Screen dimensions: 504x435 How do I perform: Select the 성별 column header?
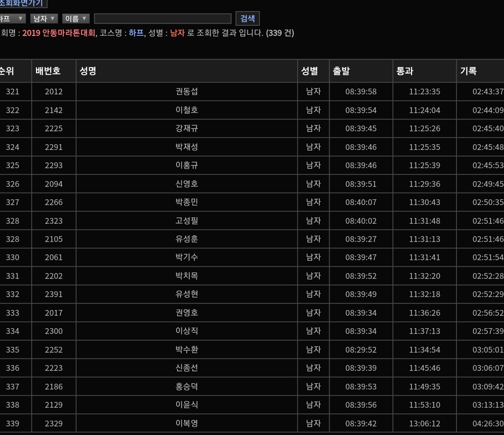309,71
